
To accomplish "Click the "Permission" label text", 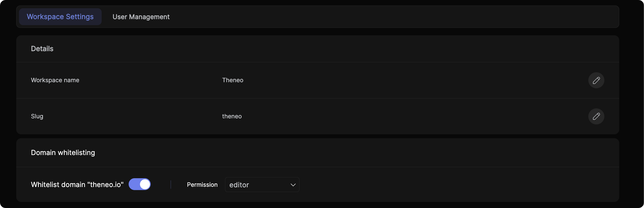I will pyautogui.click(x=202, y=185).
